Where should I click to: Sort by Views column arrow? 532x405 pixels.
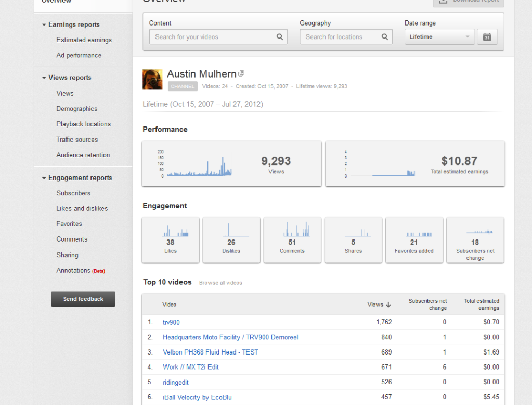point(388,305)
